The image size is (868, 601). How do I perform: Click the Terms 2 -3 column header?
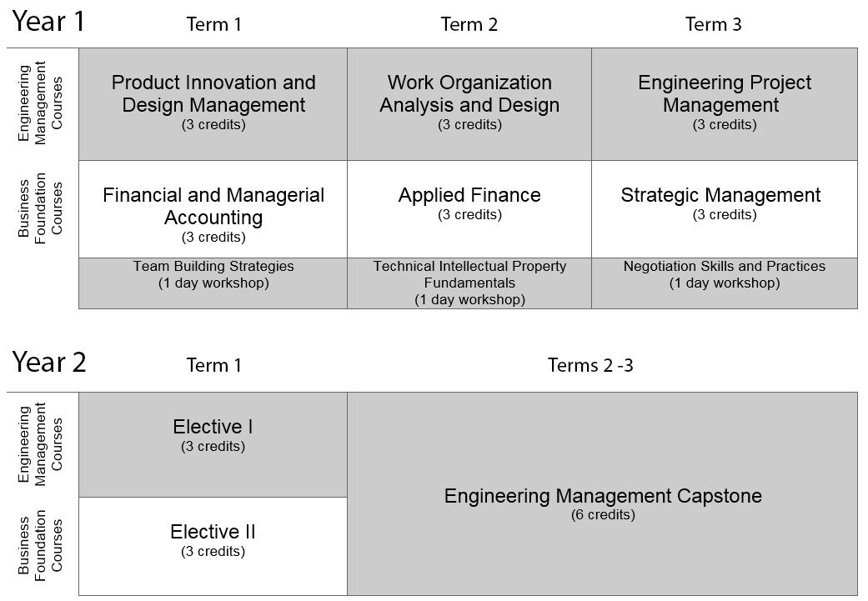click(x=590, y=365)
